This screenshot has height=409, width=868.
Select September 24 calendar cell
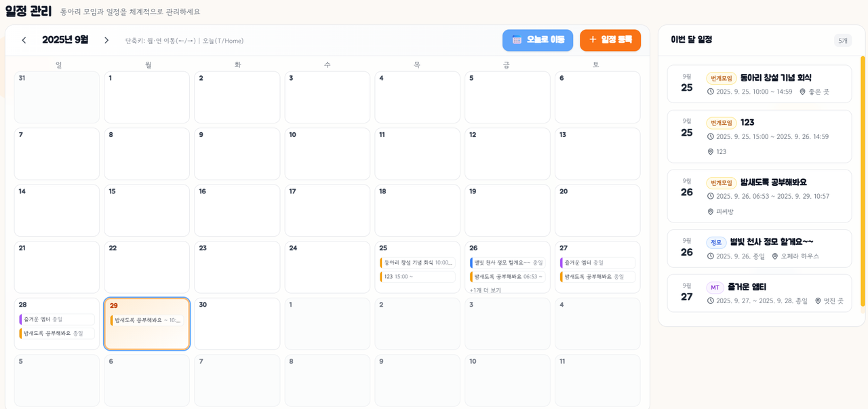click(x=328, y=267)
